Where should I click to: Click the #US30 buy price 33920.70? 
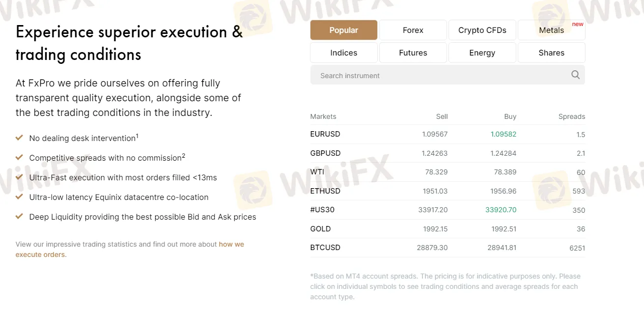tap(501, 210)
